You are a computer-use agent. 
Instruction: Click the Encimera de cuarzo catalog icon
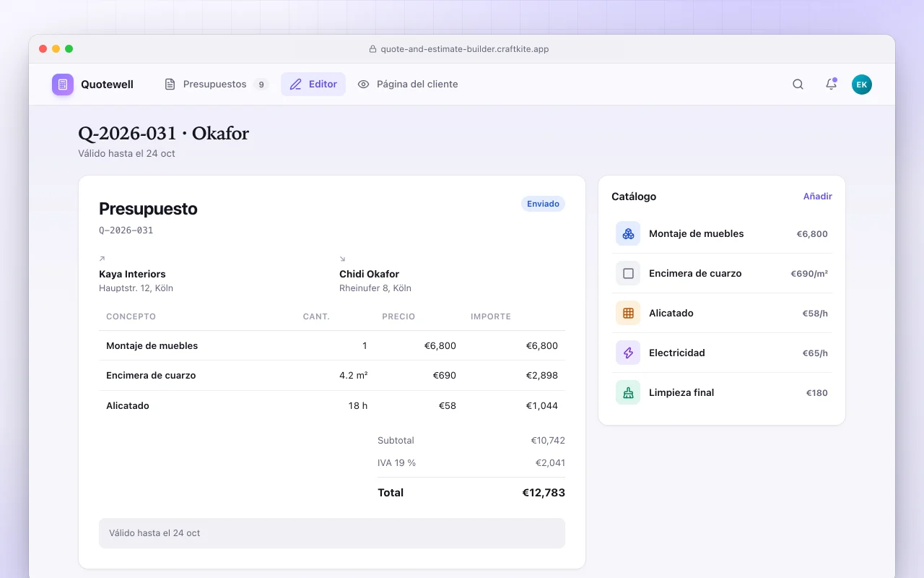point(628,273)
